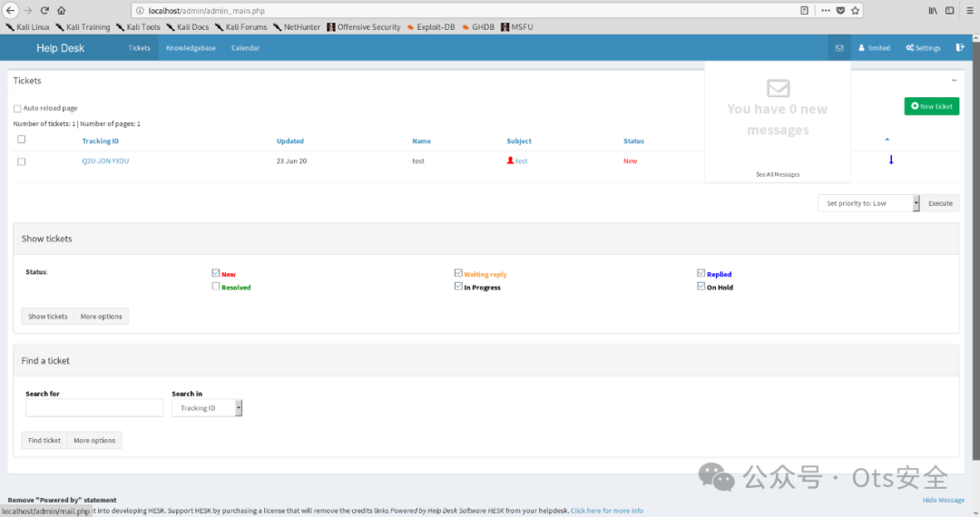Uncheck Replied status checkbox
The image size is (980, 517).
(701, 273)
